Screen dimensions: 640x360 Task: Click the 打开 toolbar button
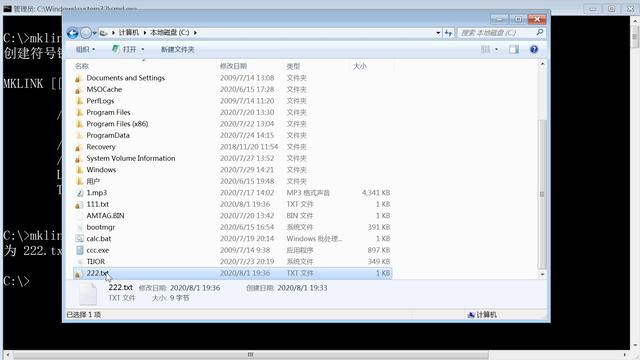(125, 49)
